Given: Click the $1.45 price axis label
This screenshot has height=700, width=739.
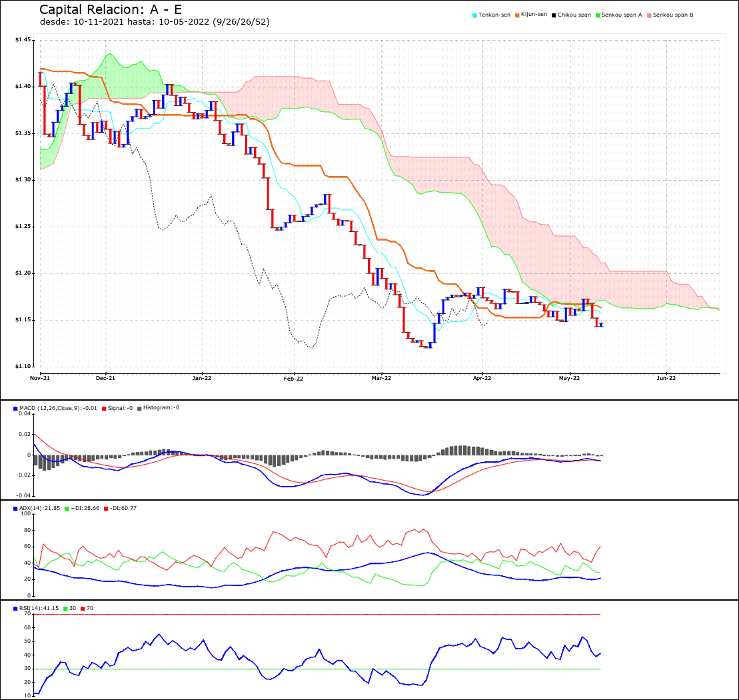Looking at the screenshot, I should [x=23, y=39].
